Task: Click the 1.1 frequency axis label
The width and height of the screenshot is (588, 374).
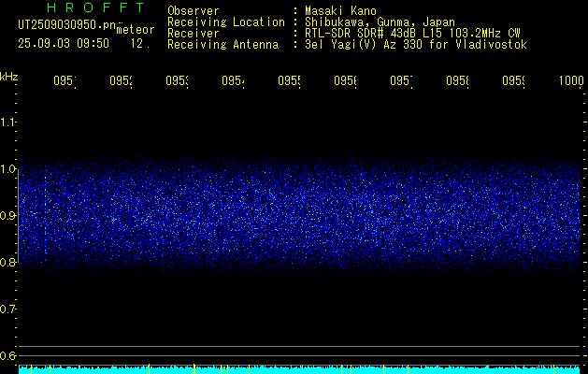Action: point(7,122)
